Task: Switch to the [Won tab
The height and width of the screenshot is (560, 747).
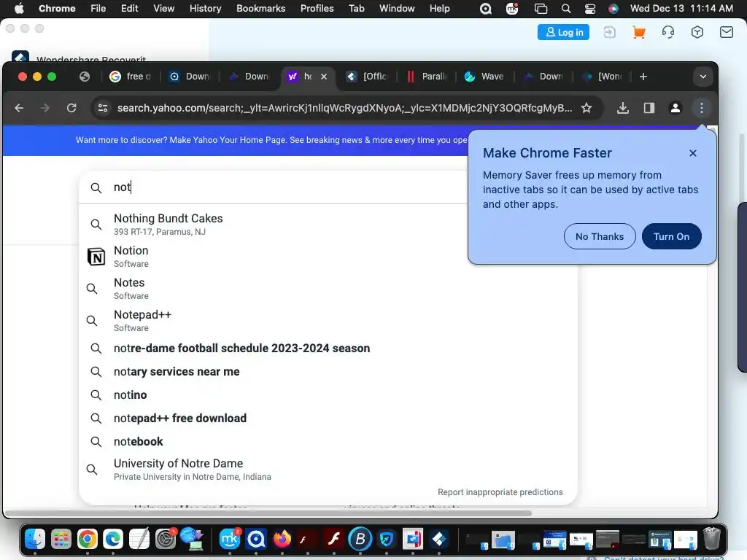Action: pyautogui.click(x=603, y=77)
